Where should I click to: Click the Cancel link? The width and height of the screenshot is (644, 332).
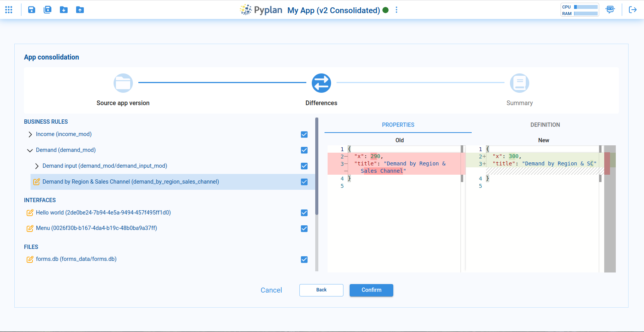coord(271,290)
